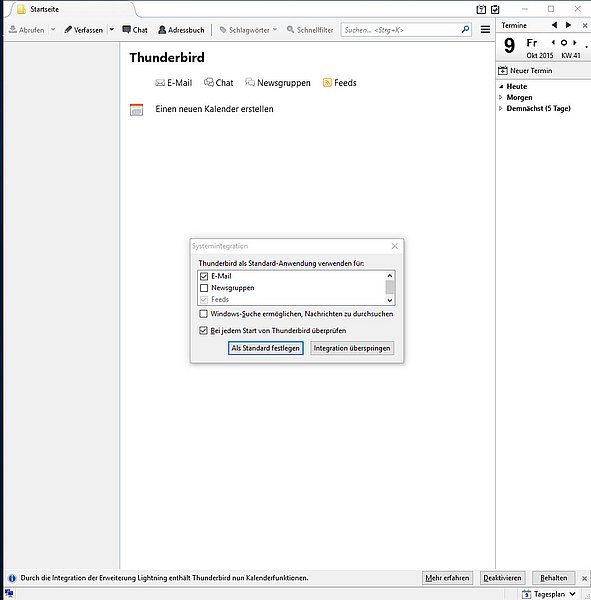Click the calendar icon beside new calendar
This screenshot has height=600, width=591.
(x=136, y=109)
